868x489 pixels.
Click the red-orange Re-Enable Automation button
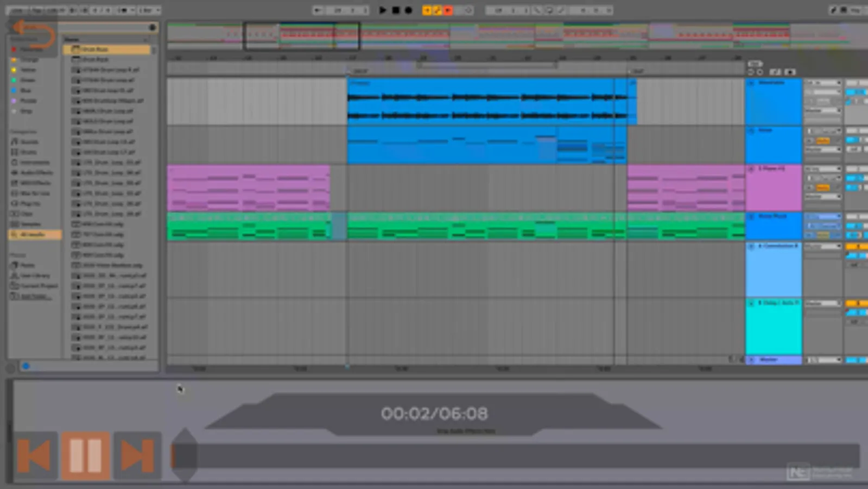tap(448, 10)
